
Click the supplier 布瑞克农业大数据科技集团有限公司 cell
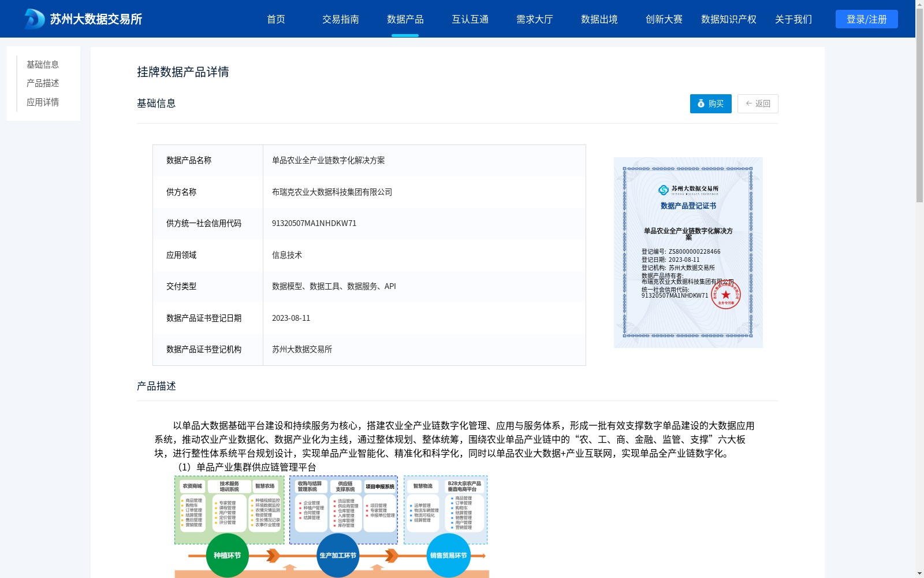pos(424,192)
